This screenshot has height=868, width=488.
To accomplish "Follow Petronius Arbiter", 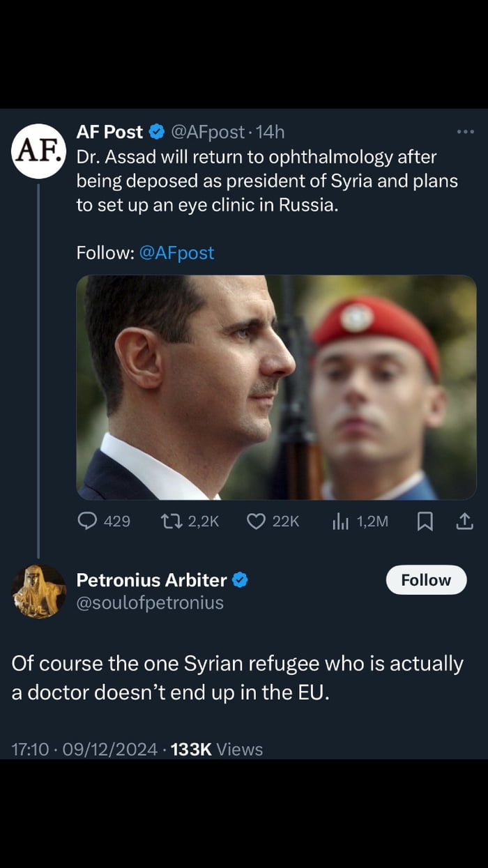I will tap(426, 580).
